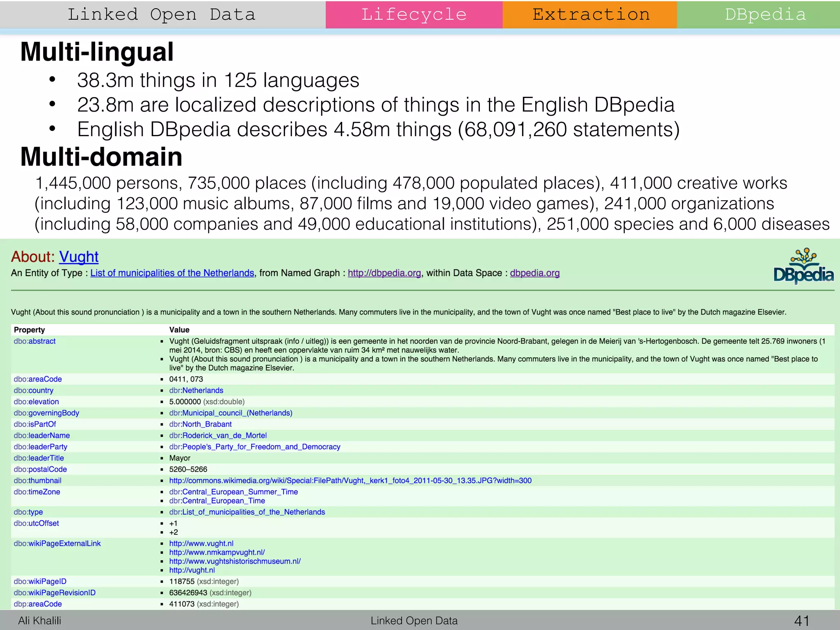Image resolution: width=840 pixels, height=630 pixels.
Task: Open the vughtshistorischmuseum.nl link
Action: (x=235, y=562)
